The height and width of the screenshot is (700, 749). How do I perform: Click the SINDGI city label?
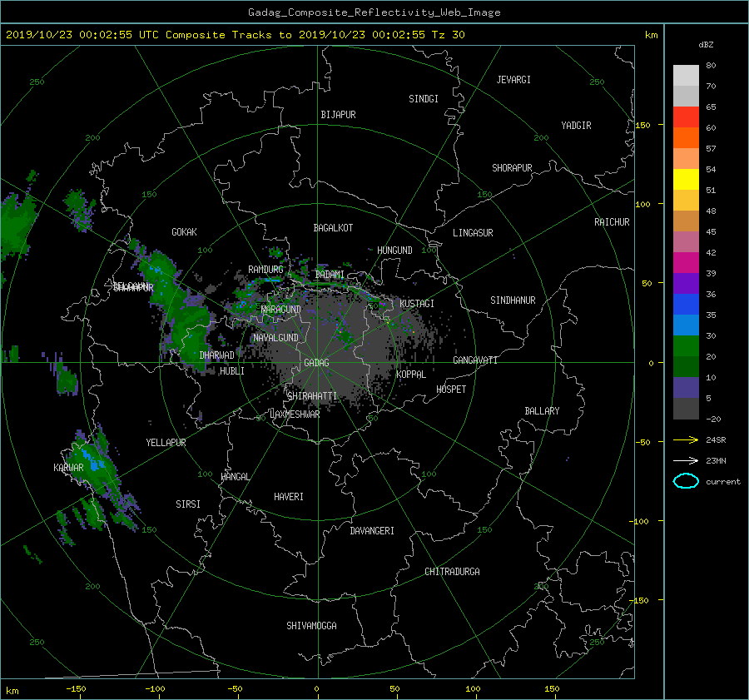424,99
